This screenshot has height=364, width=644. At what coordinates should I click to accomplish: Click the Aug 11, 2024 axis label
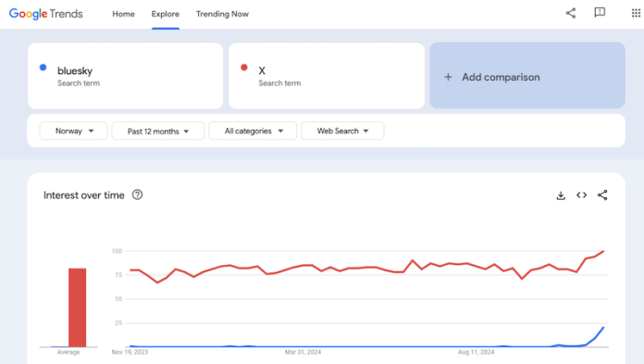(477, 352)
